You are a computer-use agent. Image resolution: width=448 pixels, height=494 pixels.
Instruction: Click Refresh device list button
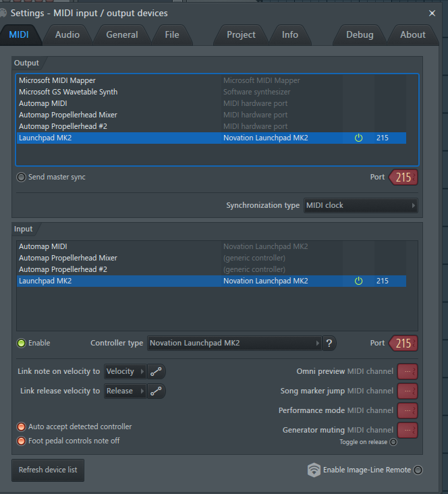click(48, 470)
